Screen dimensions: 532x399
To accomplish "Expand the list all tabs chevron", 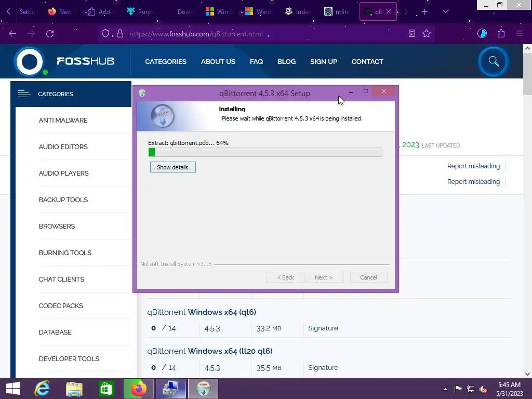I will tap(446, 11).
